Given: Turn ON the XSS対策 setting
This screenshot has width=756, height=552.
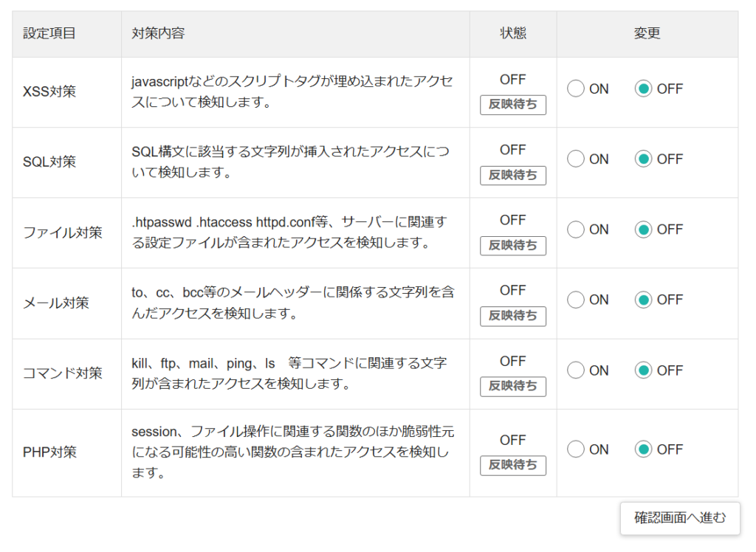Looking at the screenshot, I should pyautogui.click(x=576, y=89).
